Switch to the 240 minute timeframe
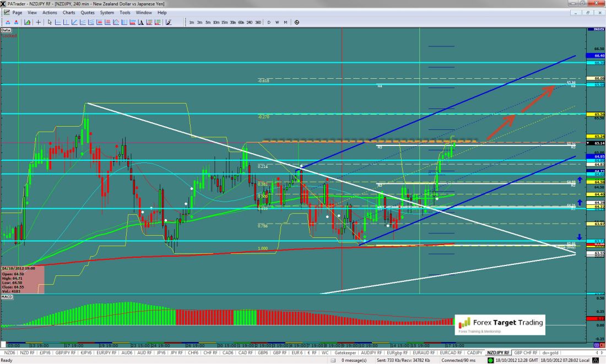This screenshot has height=364, width=606. (250, 23)
